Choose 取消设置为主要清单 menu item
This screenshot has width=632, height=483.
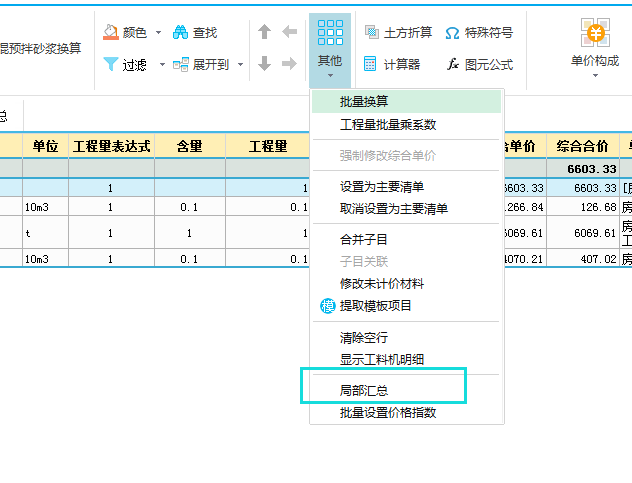click(406, 208)
